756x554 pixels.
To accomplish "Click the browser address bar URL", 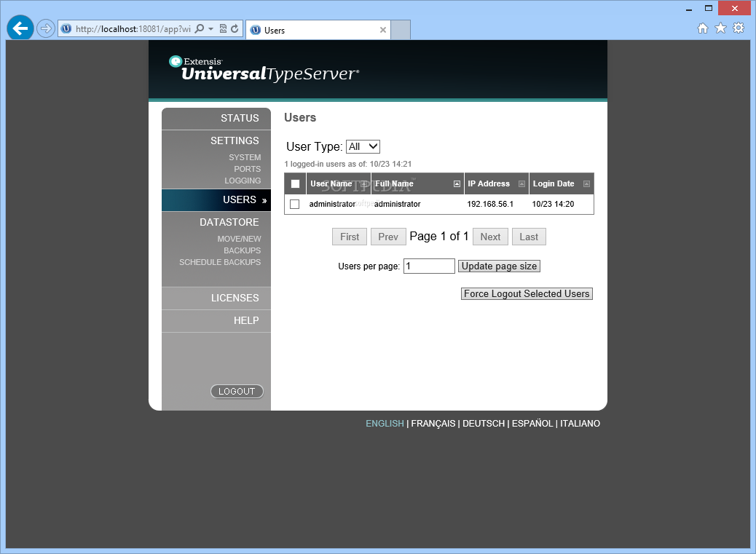I will pyautogui.click(x=133, y=29).
